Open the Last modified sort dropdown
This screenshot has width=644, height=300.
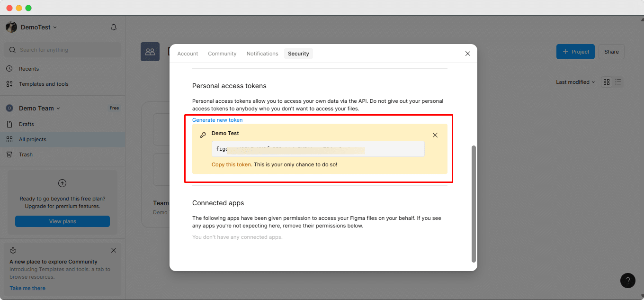[x=575, y=82]
